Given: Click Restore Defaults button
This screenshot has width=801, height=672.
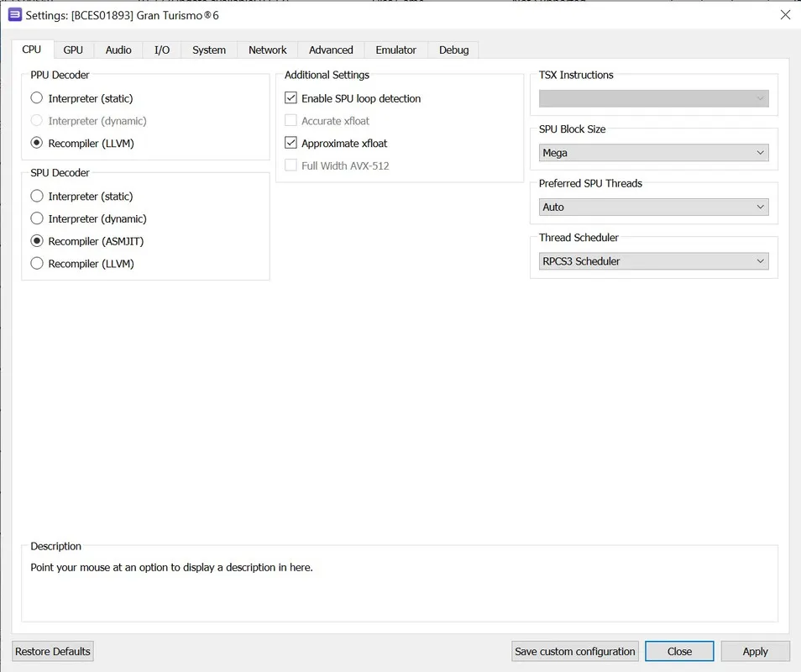Looking at the screenshot, I should click(x=53, y=651).
